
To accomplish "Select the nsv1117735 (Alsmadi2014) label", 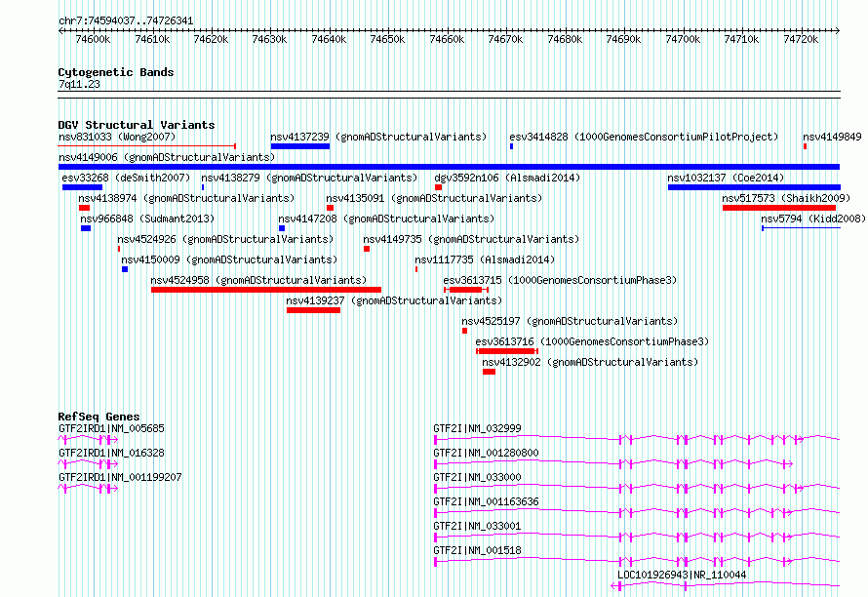I will coord(485,259).
